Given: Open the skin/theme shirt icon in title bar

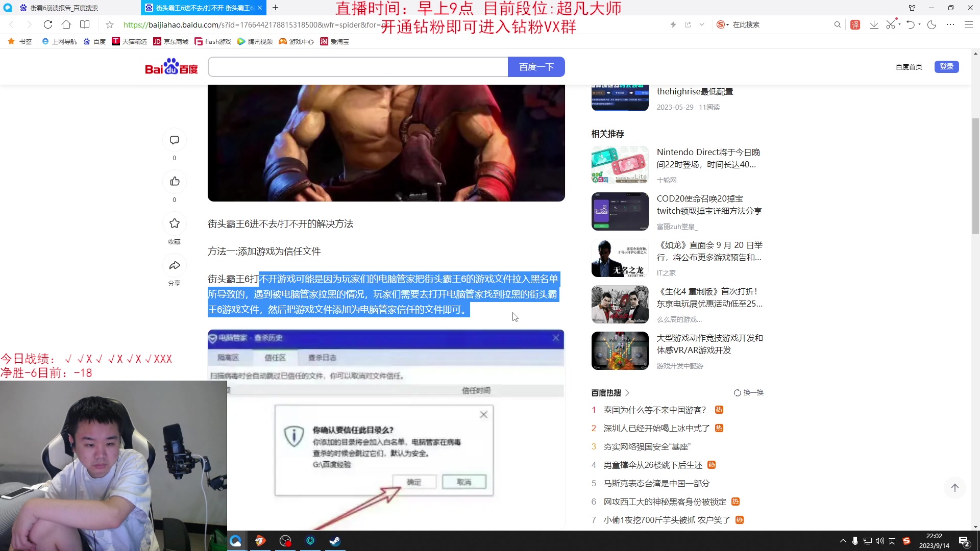Looking at the screenshot, I should tap(912, 8).
